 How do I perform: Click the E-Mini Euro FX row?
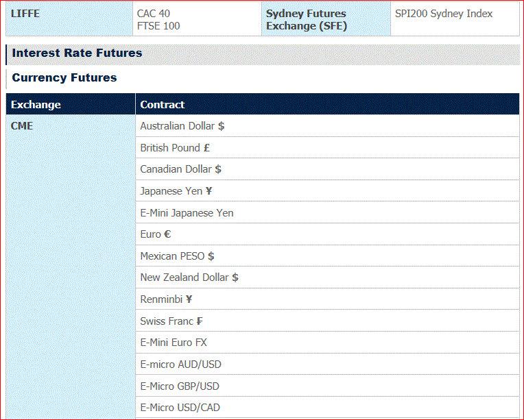(x=328, y=343)
